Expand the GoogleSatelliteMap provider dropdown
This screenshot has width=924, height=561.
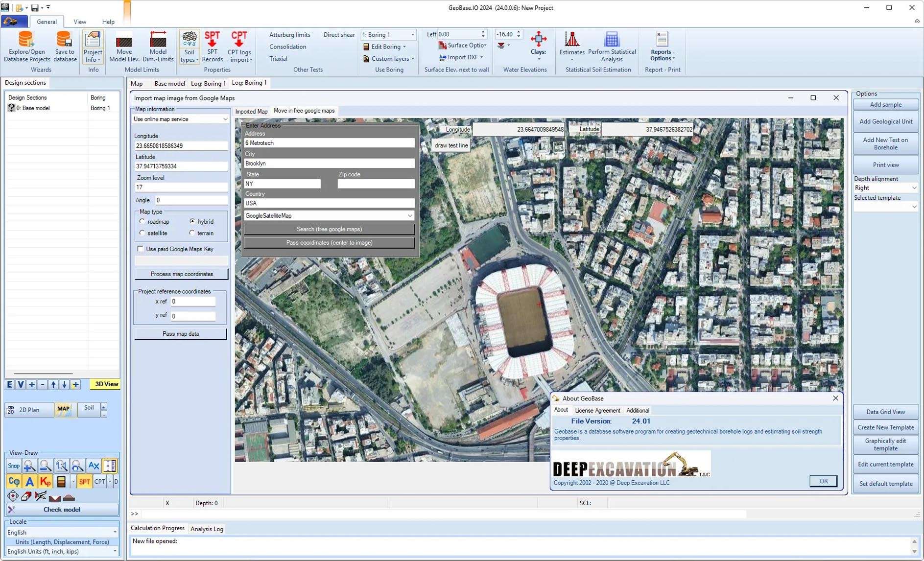click(409, 216)
